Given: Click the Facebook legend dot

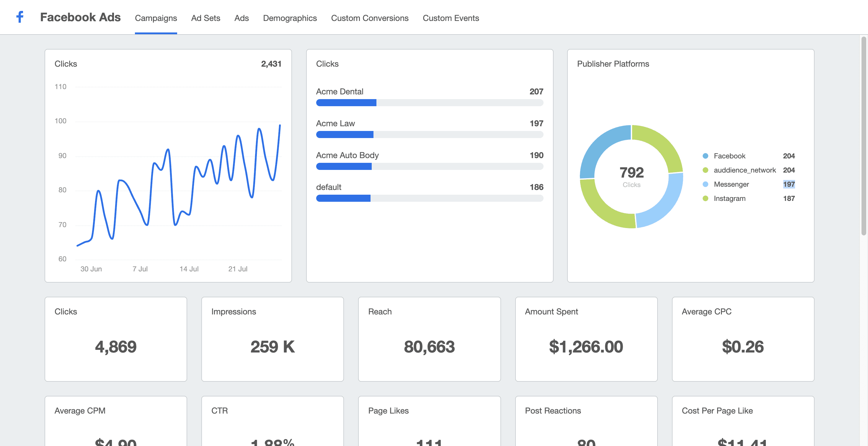Looking at the screenshot, I should (705, 156).
